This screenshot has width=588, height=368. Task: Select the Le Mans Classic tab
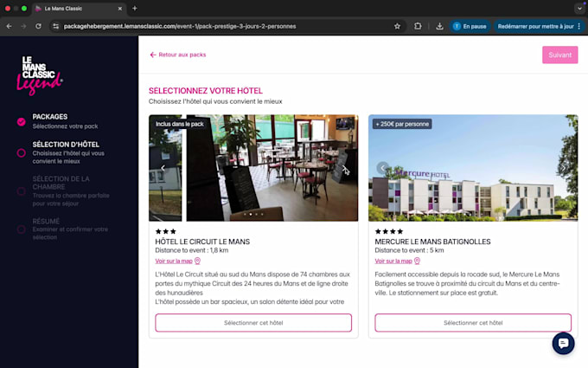(79, 9)
